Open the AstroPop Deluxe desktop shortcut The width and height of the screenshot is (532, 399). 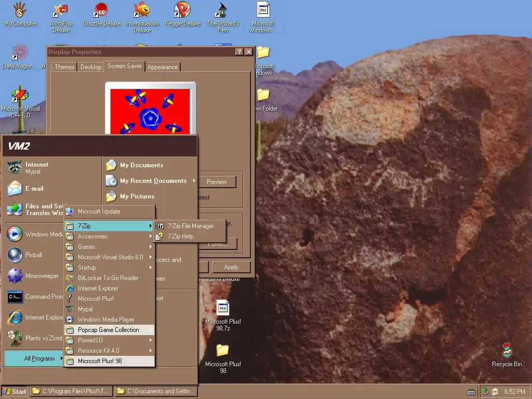[61, 17]
